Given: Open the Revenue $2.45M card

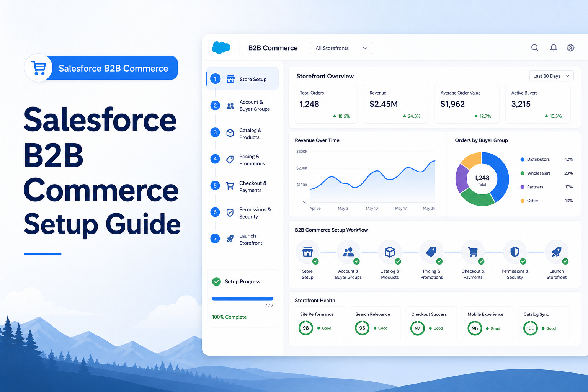Looking at the screenshot, I should (396, 104).
